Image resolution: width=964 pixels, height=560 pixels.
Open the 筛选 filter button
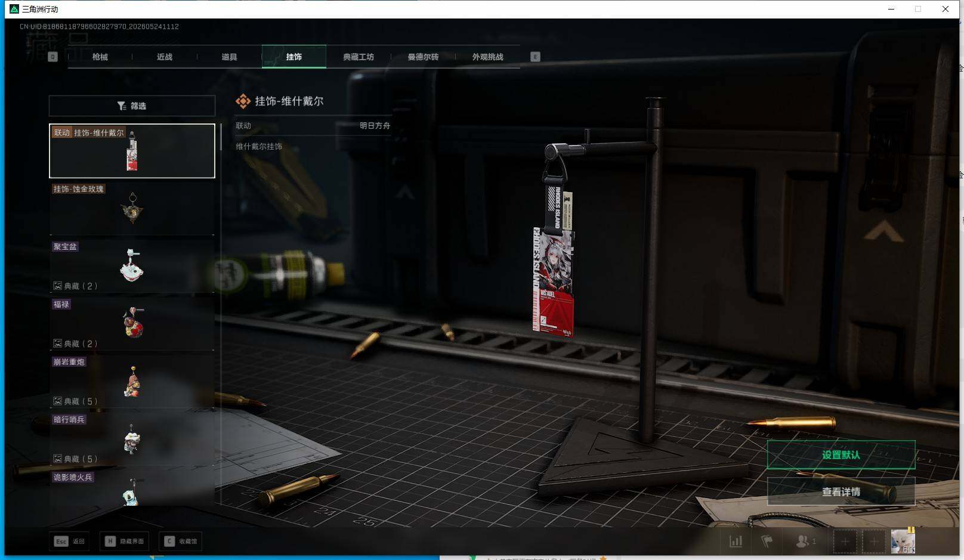pos(132,106)
